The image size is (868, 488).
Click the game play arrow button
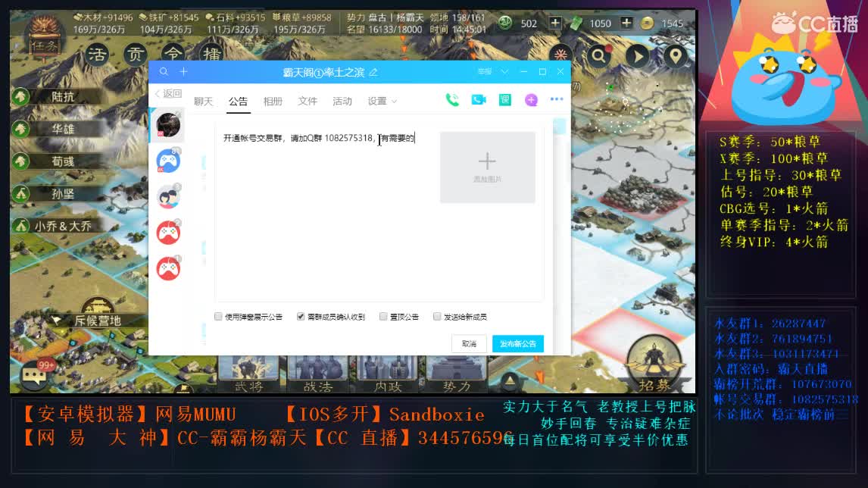(x=638, y=56)
